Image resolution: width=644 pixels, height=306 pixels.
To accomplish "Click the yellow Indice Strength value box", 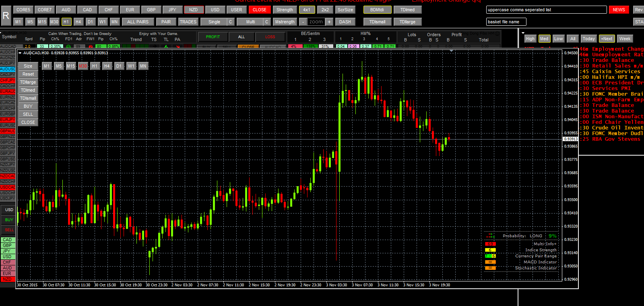I will point(490,250).
